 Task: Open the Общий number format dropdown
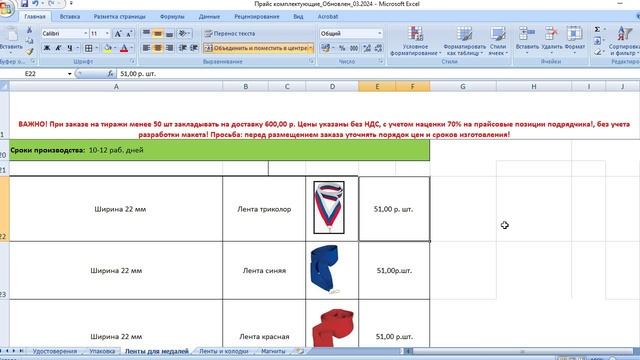click(x=380, y=33)
